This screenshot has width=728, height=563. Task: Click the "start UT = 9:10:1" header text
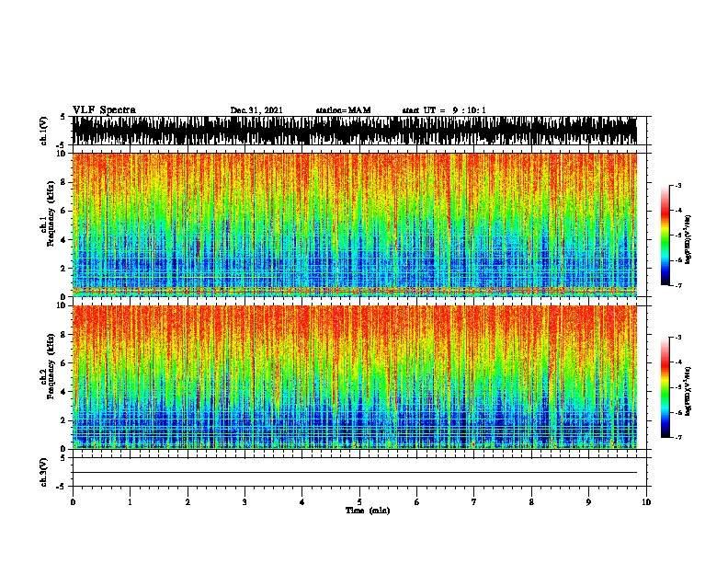click(x=444, y=110)
